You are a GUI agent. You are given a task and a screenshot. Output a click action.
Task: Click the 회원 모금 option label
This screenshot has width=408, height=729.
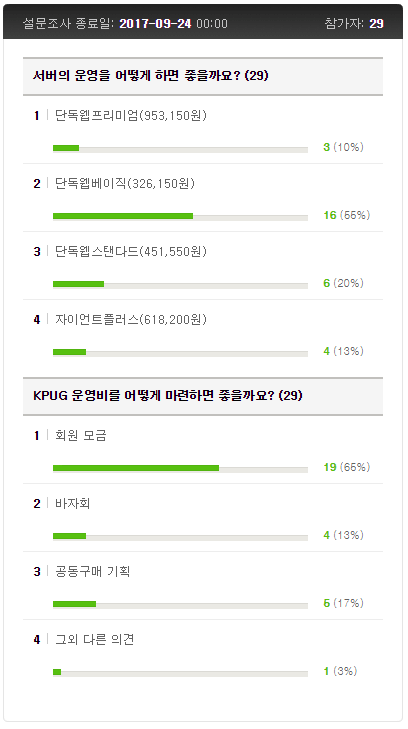click(x=81, y=435)
